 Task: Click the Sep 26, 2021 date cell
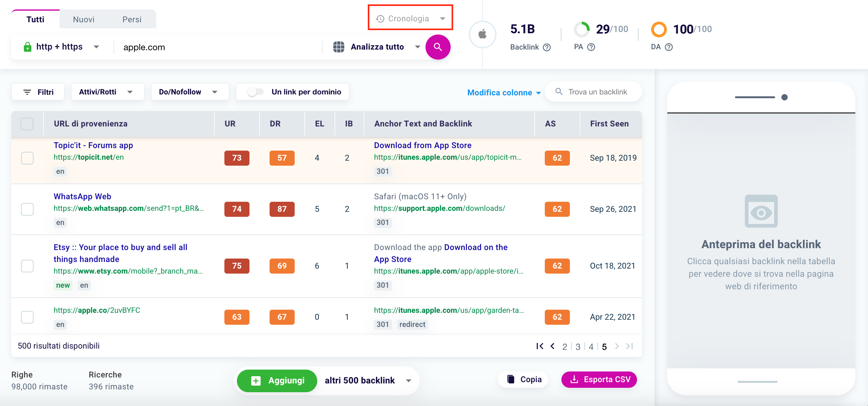613,209
